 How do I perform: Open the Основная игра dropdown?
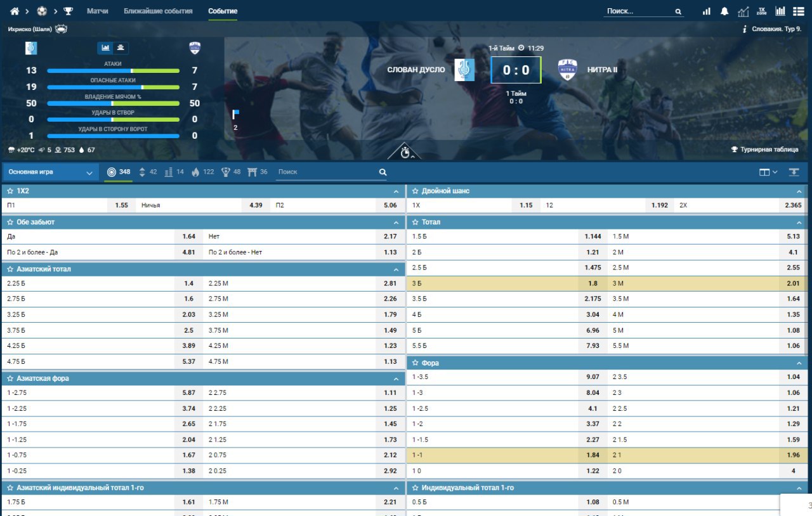[x=51, y=172]
